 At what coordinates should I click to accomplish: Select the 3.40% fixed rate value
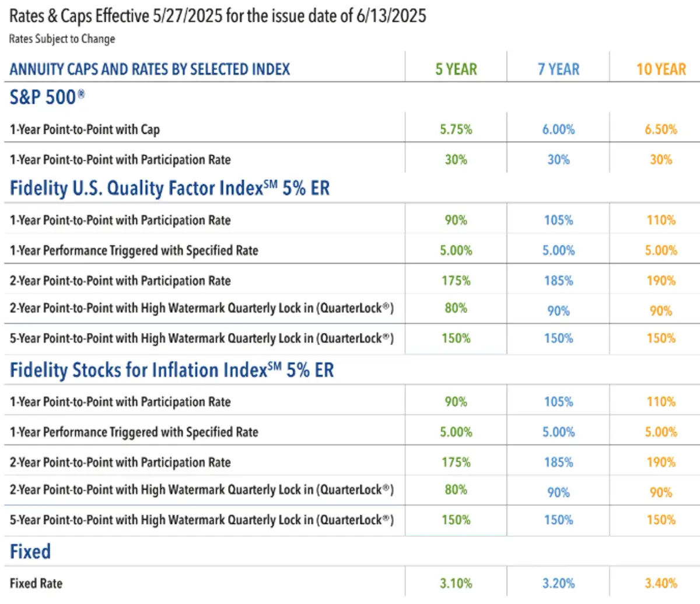click(661, 583)
